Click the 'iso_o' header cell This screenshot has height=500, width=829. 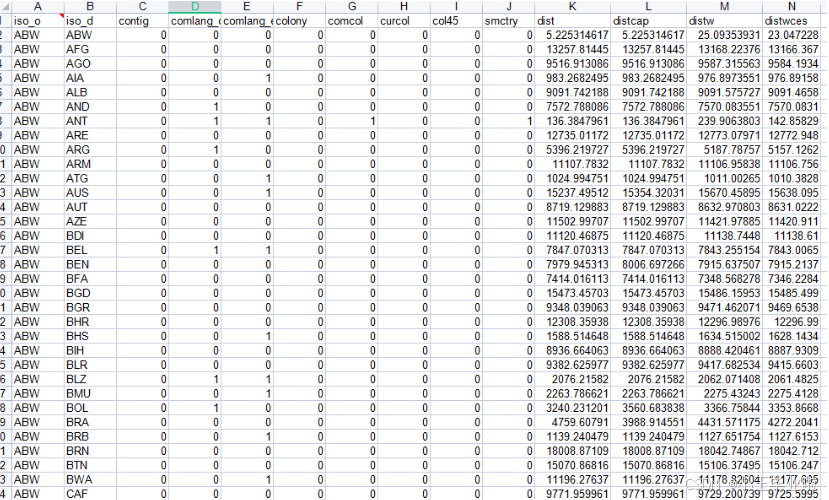tap(37, 21)
